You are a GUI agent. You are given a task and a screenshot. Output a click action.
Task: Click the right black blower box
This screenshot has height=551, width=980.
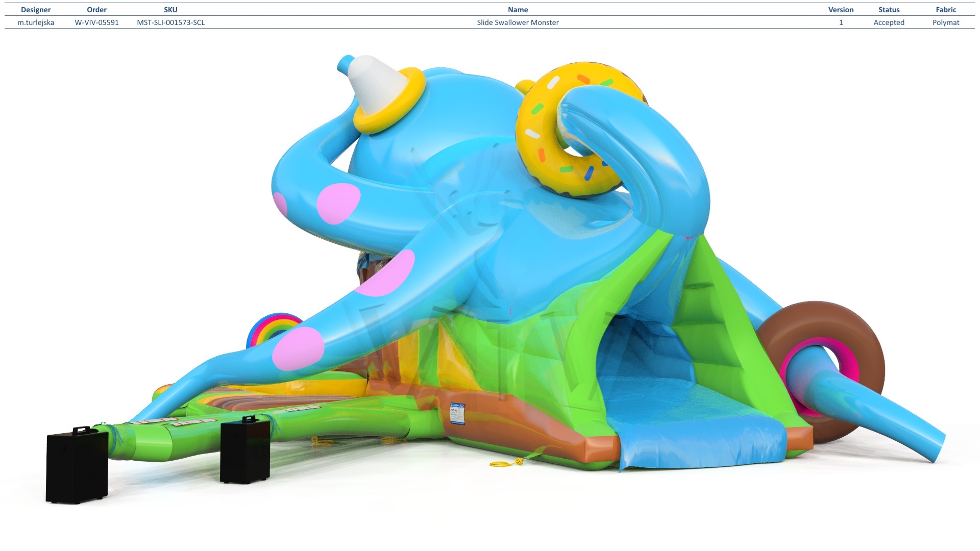tap(245, 450)
